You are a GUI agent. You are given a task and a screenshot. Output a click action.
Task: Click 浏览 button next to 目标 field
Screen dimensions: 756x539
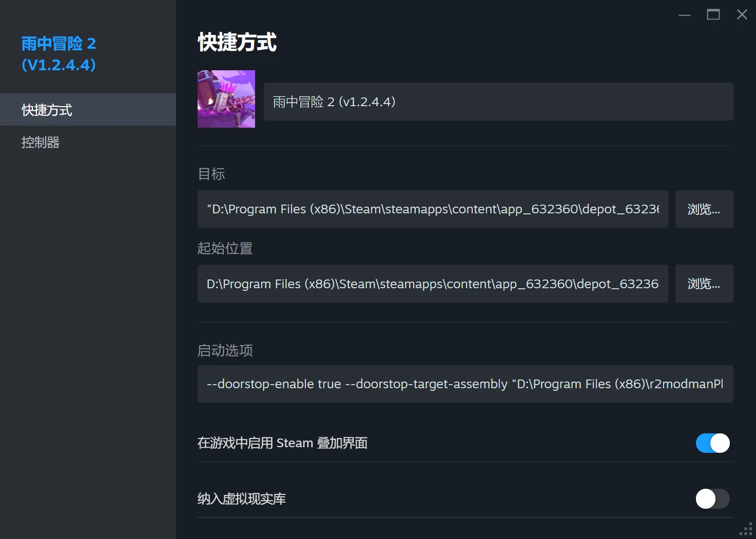[704, 209]
